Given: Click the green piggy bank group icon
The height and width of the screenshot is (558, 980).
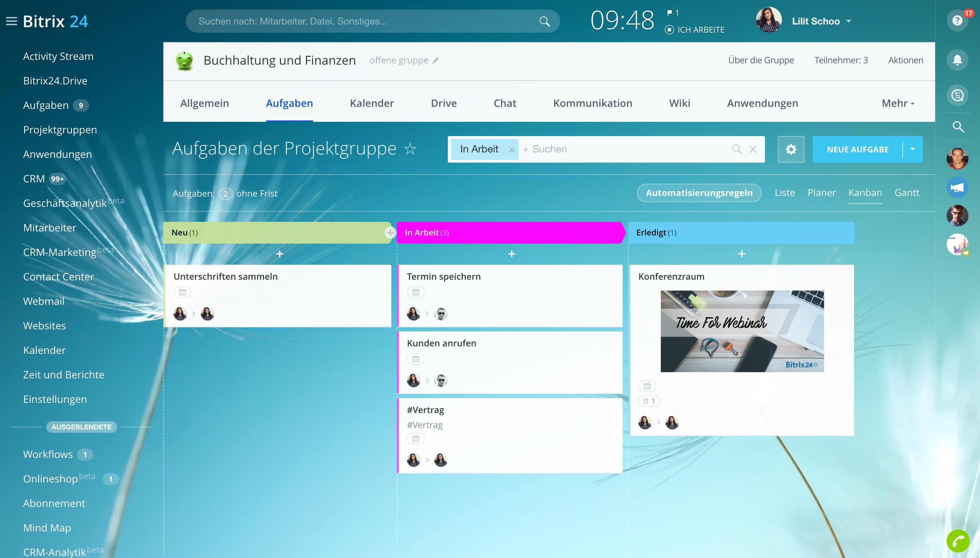Looking at the screenshot, I should (x=184, y=61).
